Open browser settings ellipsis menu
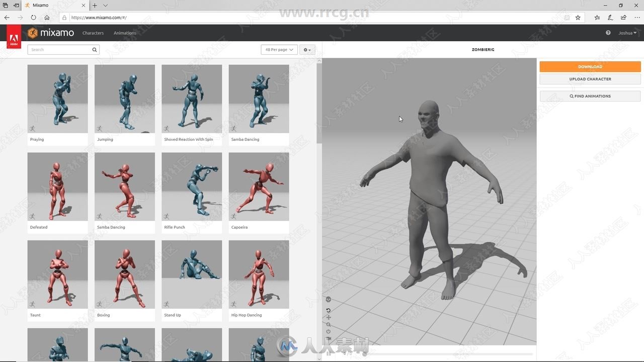Screen dimensions: 644x362 point(636,18)
